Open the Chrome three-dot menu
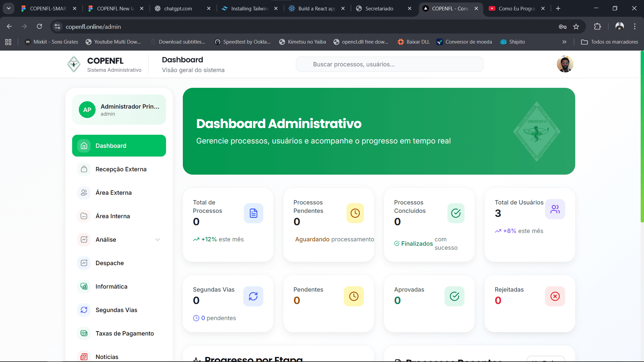 (x=635, y=26)
